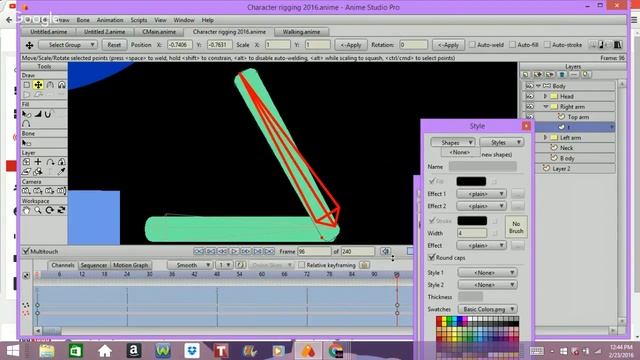This screenshot has width=640, height=360.
Task: Switch to the Motion Graph tab
Action: tap(130, 265)
